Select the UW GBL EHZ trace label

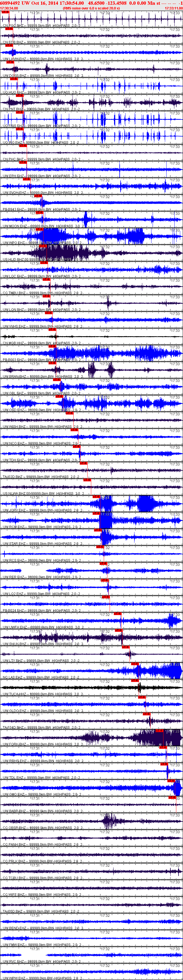42,394
